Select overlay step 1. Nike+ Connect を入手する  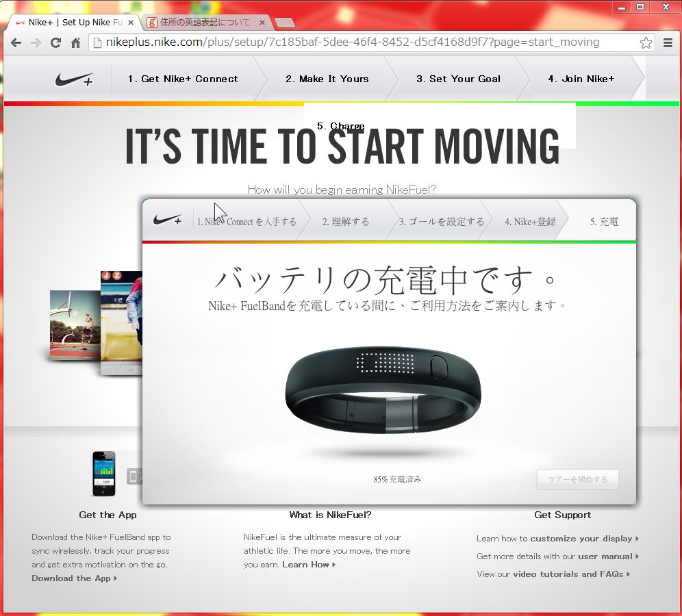[247, 222]
